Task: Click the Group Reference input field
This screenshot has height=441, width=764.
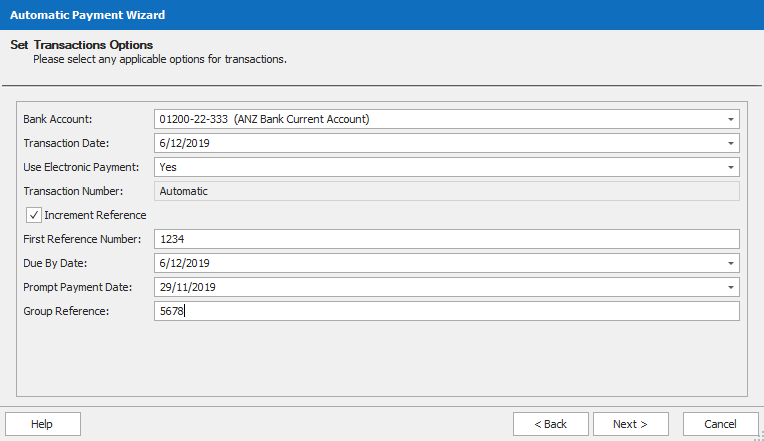Action: coord(446,311)
